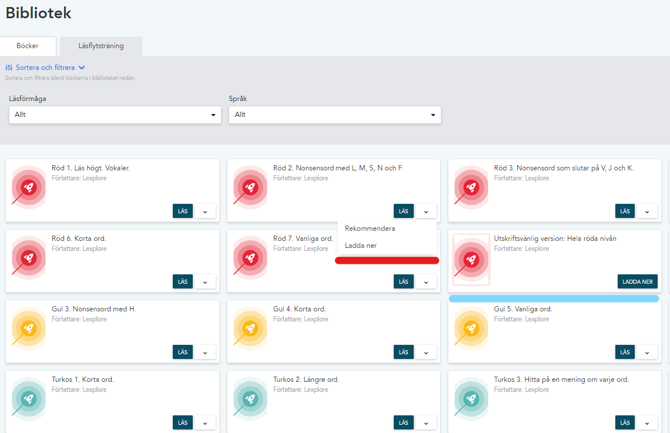Switch to the Läsflytsträning tab
The width and height of the screenshot is (670, 433).
click(x=100, y=46)
